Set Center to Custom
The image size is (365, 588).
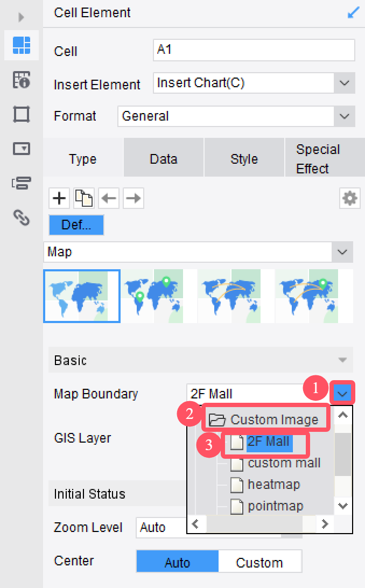click(x=259, y=563)
